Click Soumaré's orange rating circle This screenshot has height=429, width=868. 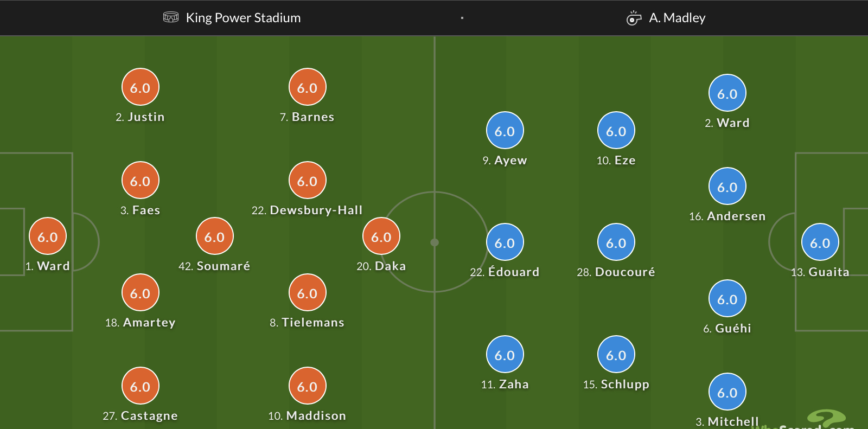click(x=215, y=236)
